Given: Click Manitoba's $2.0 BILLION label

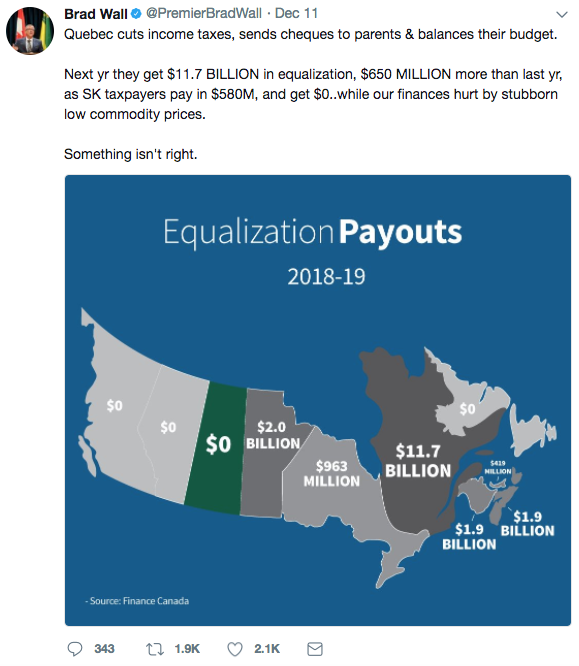Looking at the screenshot, I should (273, 435).
